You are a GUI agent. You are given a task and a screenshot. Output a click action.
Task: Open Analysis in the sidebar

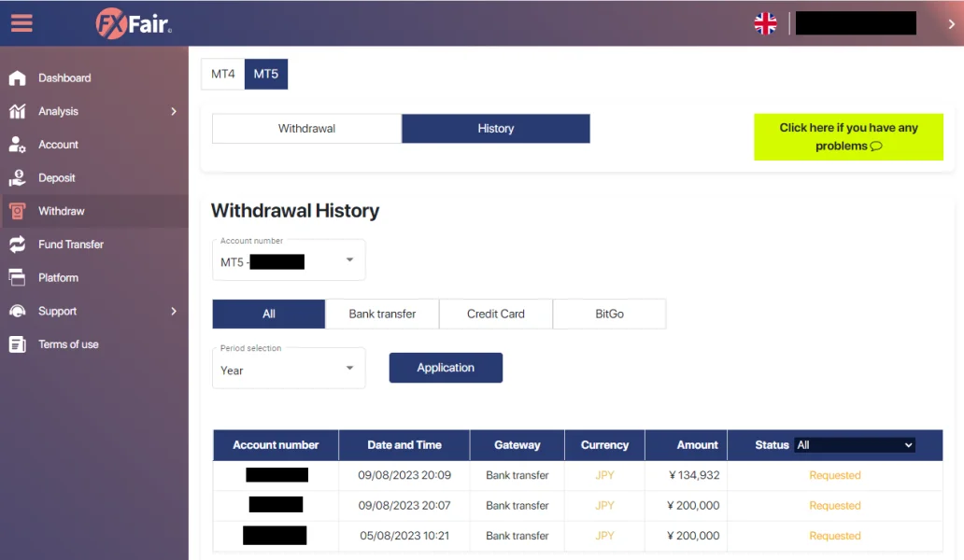(59, 111)
